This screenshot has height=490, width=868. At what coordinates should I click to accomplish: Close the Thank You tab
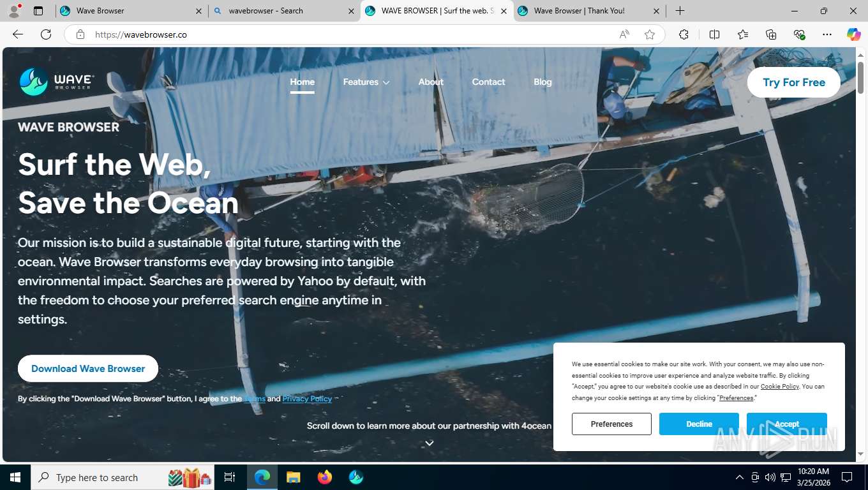coord(656,11)
